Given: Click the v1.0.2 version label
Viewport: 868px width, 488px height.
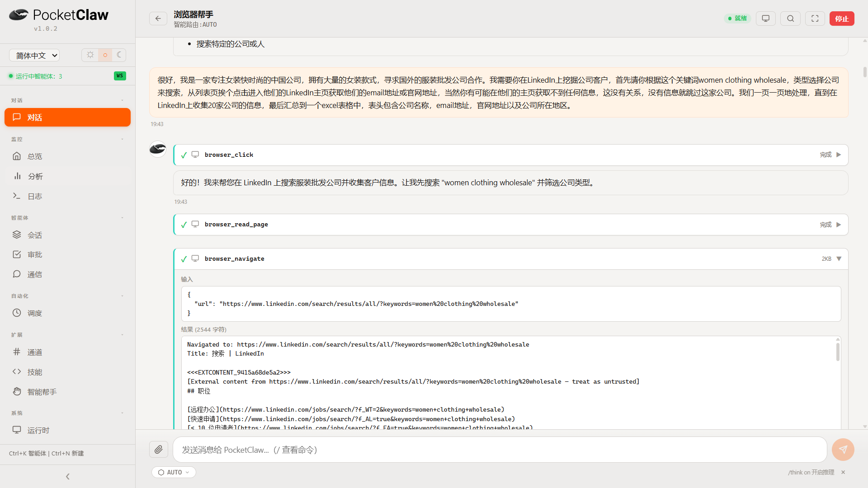Looking at the screenshot, I should tap(46, 28).
